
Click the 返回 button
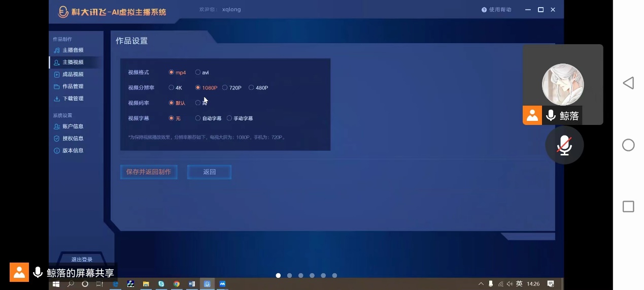tap(209, 172)
